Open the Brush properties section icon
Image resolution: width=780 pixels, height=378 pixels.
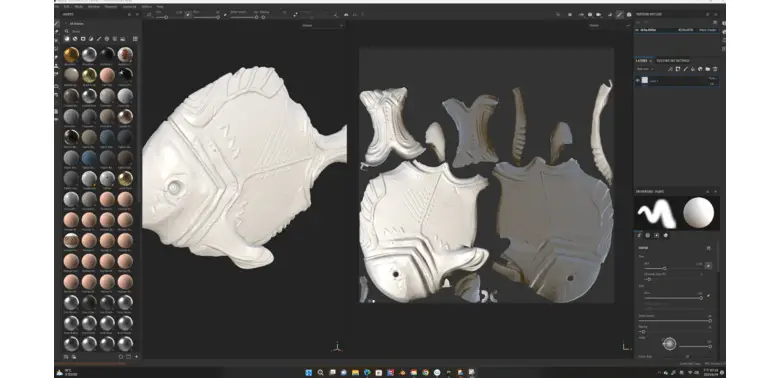pyautogui.click(x=639, y=235)
